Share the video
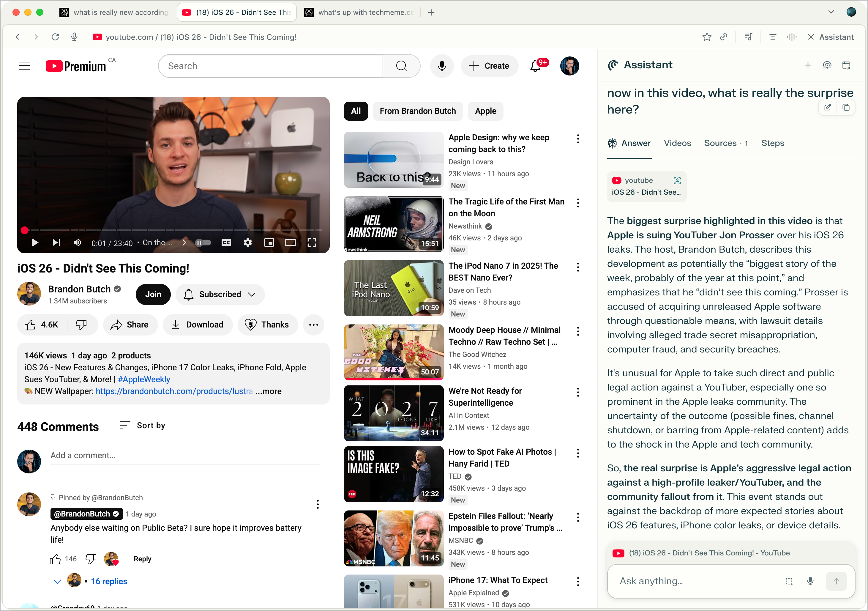Image resolution: width=868 pixels, height=611 pixels. (130, 325)
